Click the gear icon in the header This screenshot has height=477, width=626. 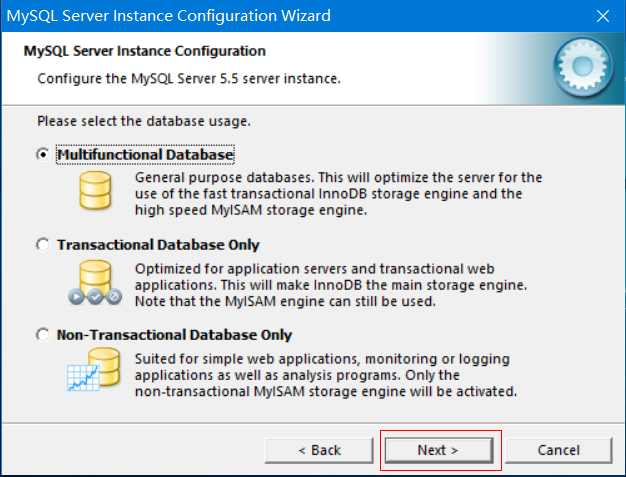coord(583,67)
